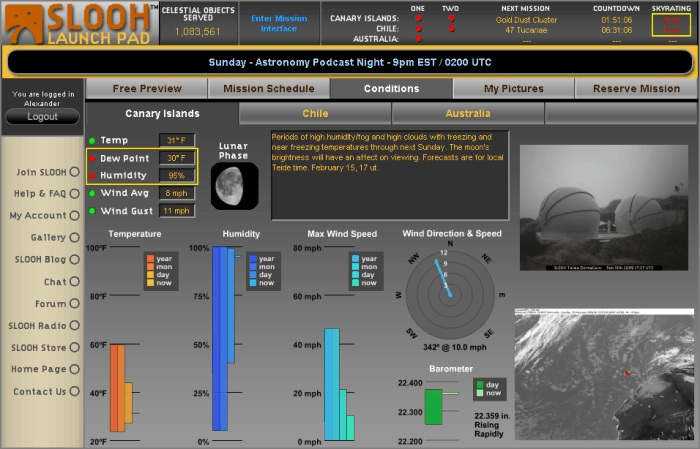Click the SLOOH Store radio circle
The image size is (700, 449).
[x=75, y=347]
